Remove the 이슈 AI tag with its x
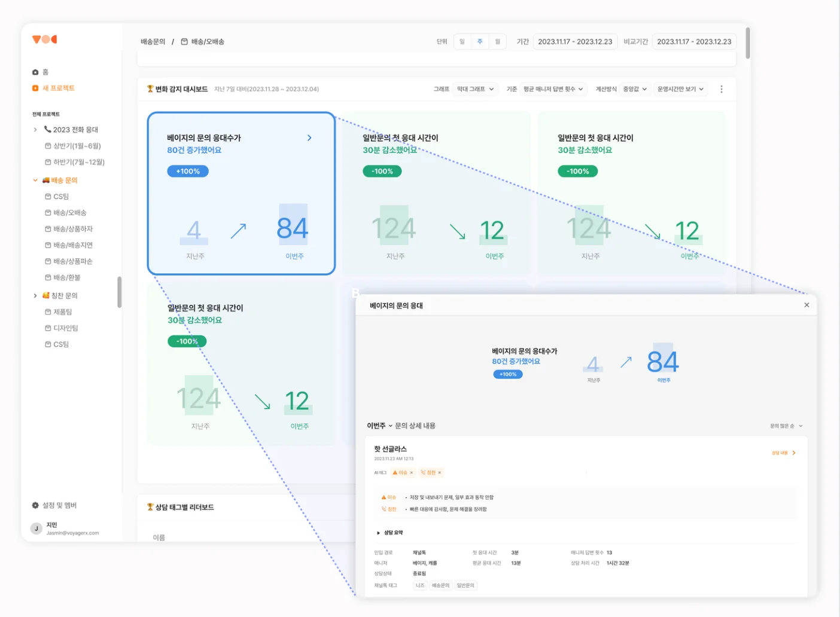840x617 pixels. (412, 473)
